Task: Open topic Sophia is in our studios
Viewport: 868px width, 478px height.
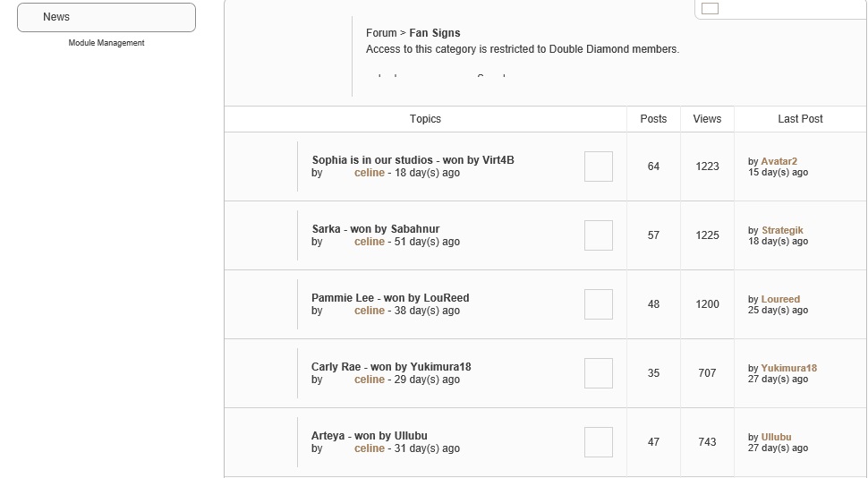Action: click(x=413, y=160)
